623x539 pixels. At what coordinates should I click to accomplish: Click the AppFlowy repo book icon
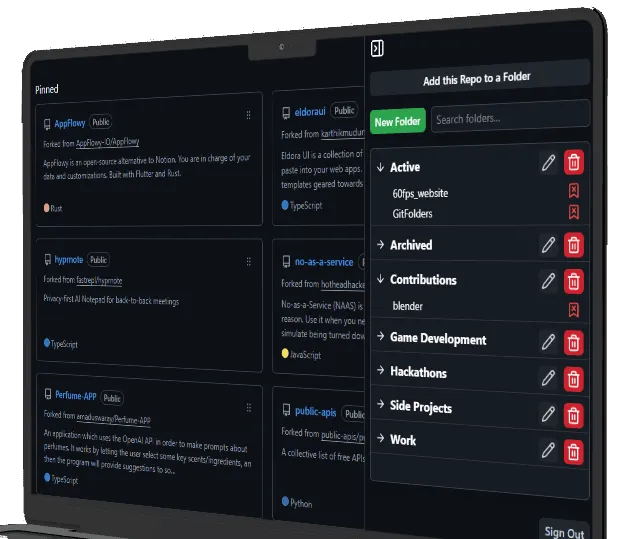[47, 124]
